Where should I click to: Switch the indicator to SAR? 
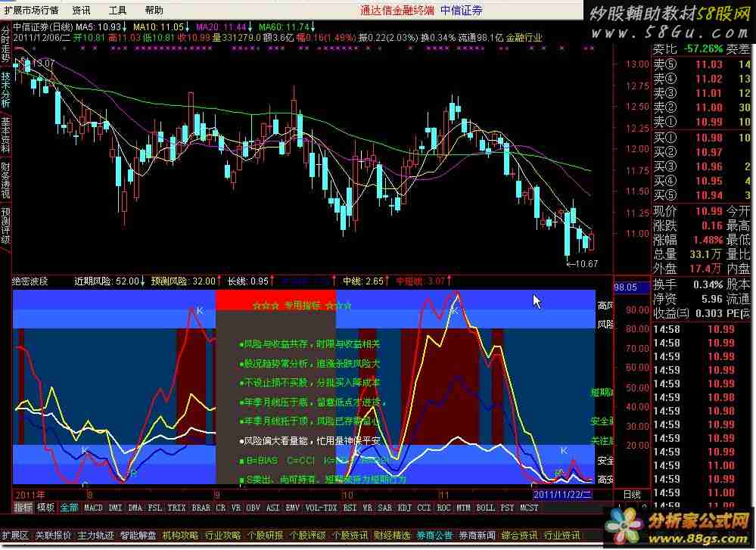coord(384,508)
